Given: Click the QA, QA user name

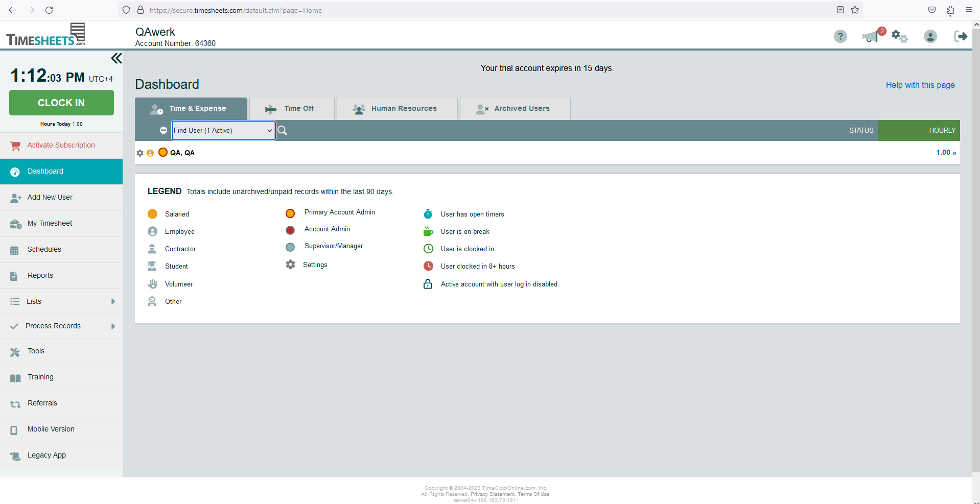Looking at the screenshot, I should click(182, 153).
